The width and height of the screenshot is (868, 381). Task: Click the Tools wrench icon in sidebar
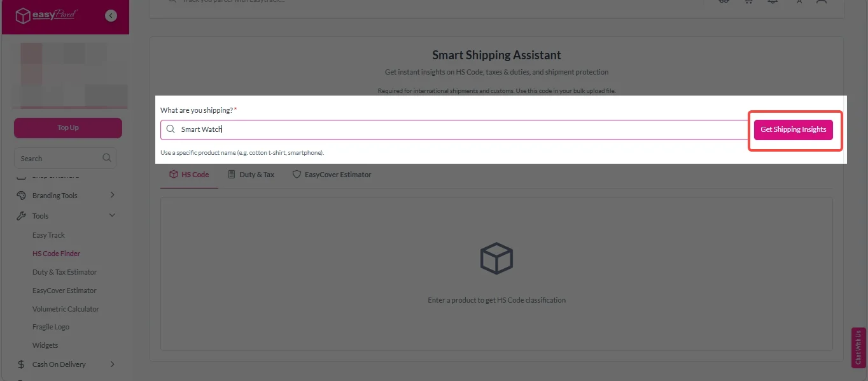22,215
